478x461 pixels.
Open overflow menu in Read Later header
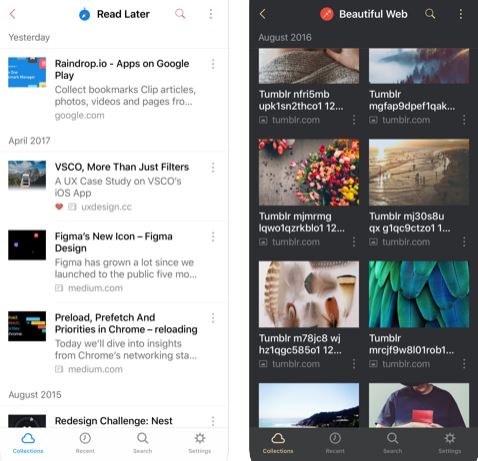pos(211,14)
